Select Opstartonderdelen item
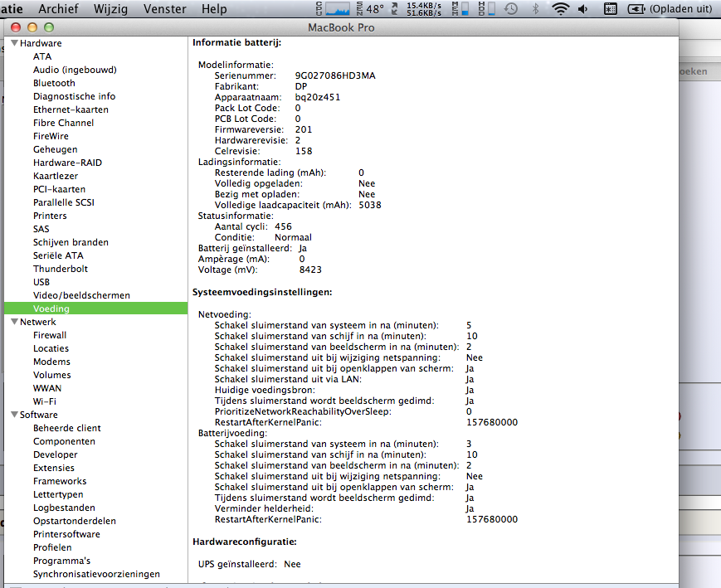 tap(75, 522)
